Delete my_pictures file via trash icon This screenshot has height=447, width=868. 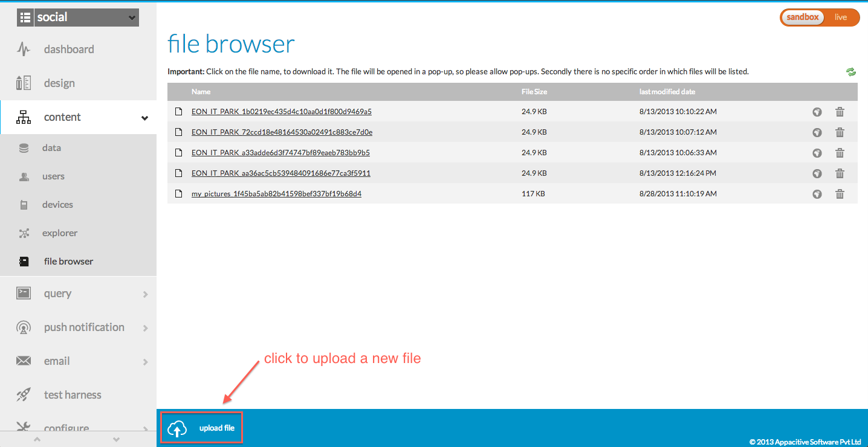tap(840, 194)
